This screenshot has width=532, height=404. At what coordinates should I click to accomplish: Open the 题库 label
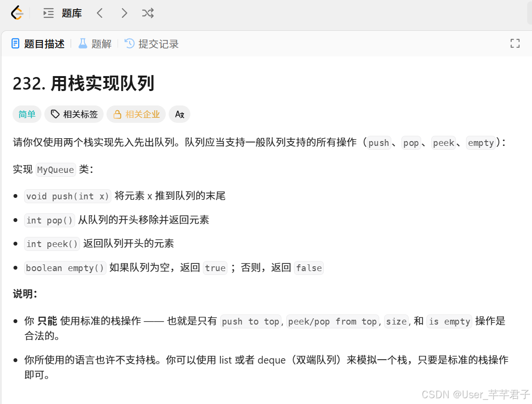click(72, 13)
